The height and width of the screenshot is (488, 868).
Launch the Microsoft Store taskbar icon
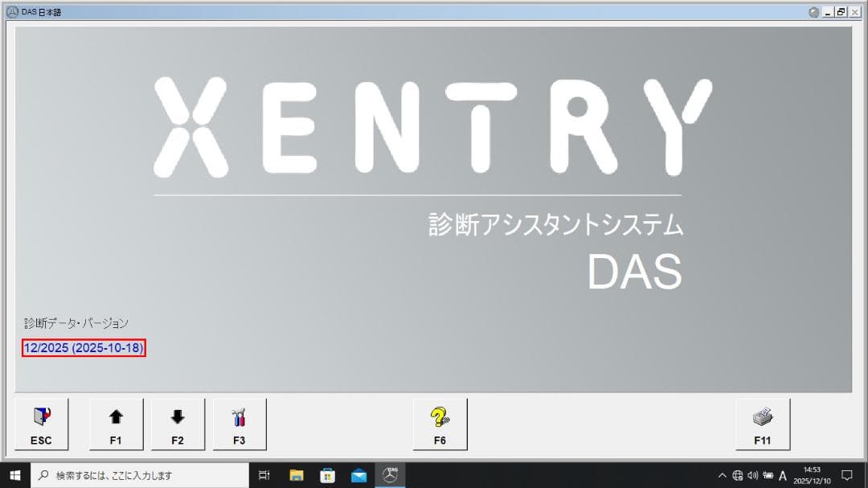327,474
